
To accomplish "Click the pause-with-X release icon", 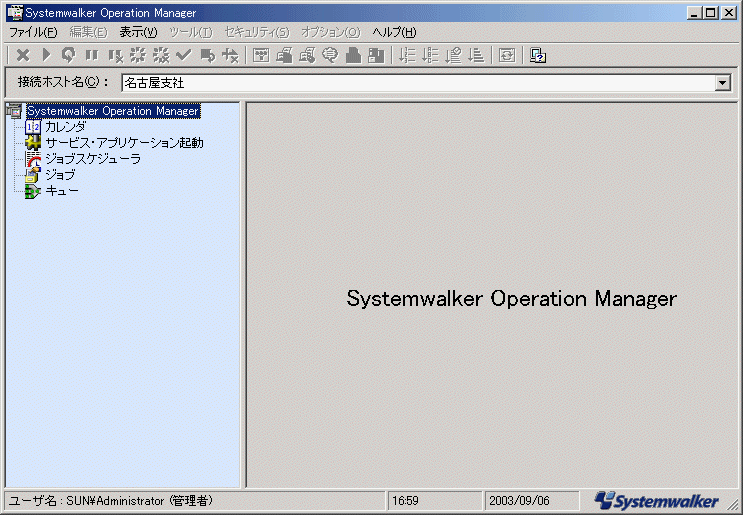I will (x=115, y=55).
